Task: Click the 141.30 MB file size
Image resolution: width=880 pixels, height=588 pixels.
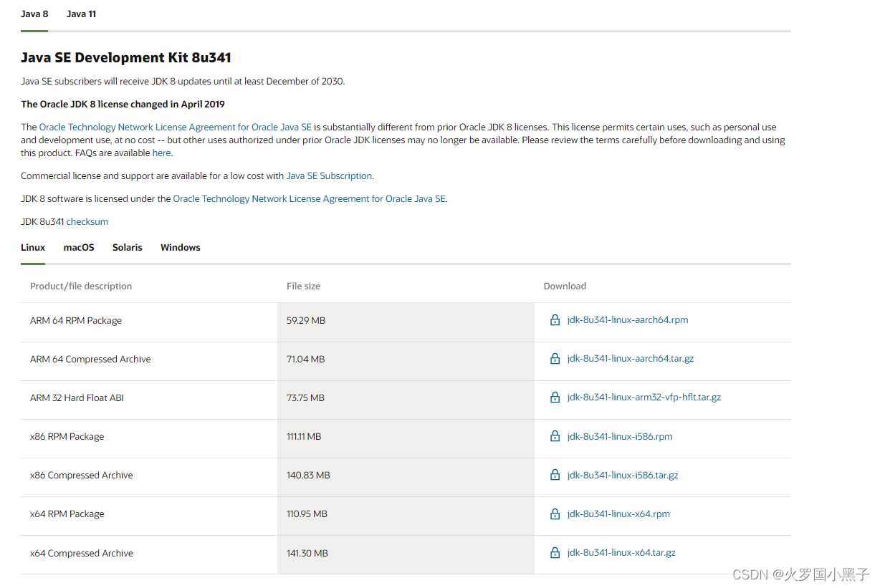Action: [x=307, y=554]
